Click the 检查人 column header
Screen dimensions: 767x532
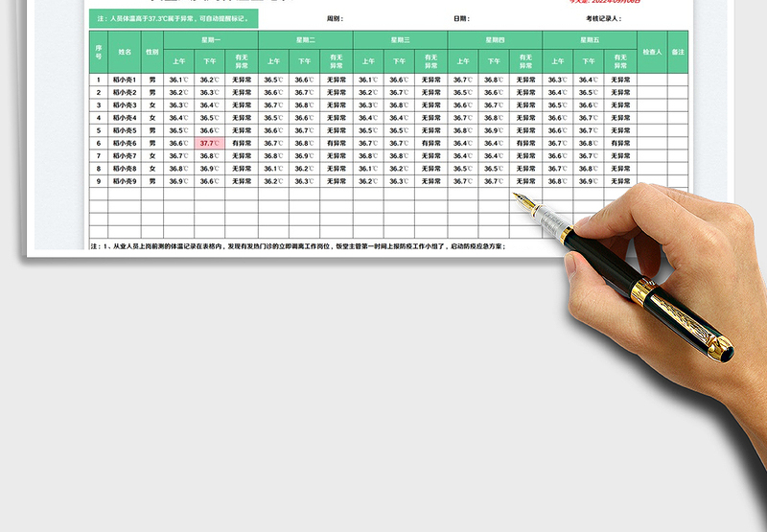point(652,52)
